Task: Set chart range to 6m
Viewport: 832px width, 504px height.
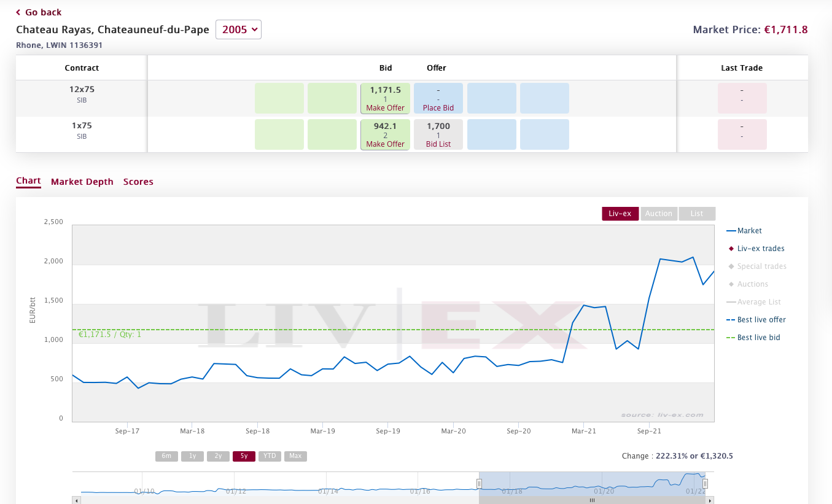Action: coord(167,456)
